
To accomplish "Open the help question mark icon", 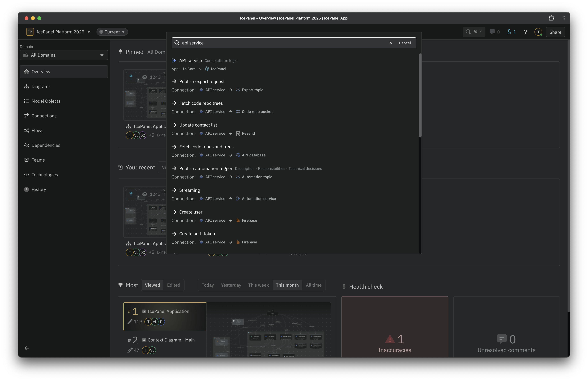I will tap(525, 32).
